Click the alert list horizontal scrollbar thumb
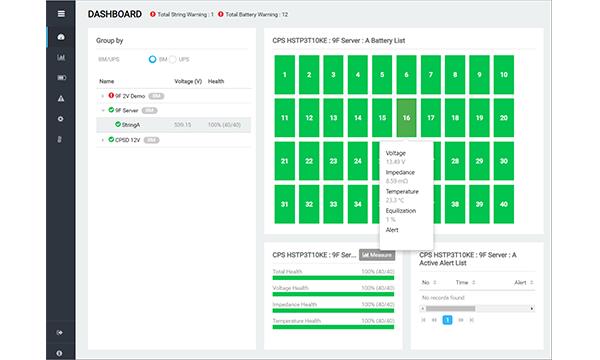The width and height of the screenshot is (600, 360). coord(450,308)
